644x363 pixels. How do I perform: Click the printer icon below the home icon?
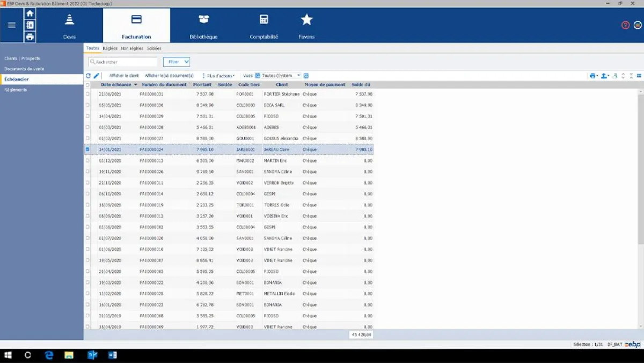pyautogui.click(x=30, y=37)
